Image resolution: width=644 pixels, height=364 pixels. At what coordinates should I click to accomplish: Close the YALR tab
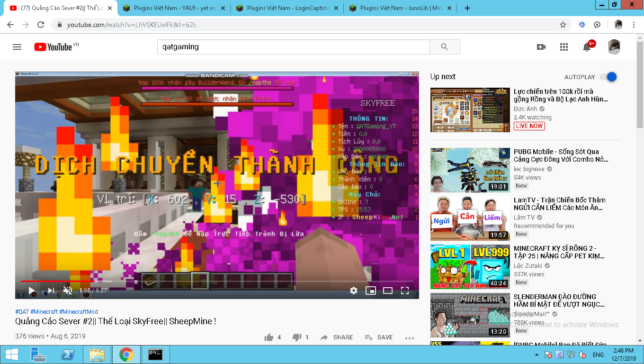223,8
